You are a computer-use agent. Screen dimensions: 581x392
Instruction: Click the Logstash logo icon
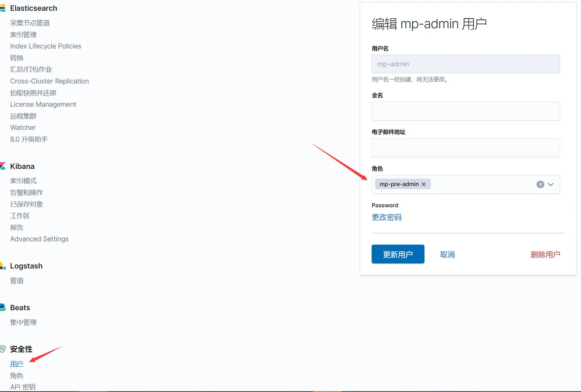(2, 266)
